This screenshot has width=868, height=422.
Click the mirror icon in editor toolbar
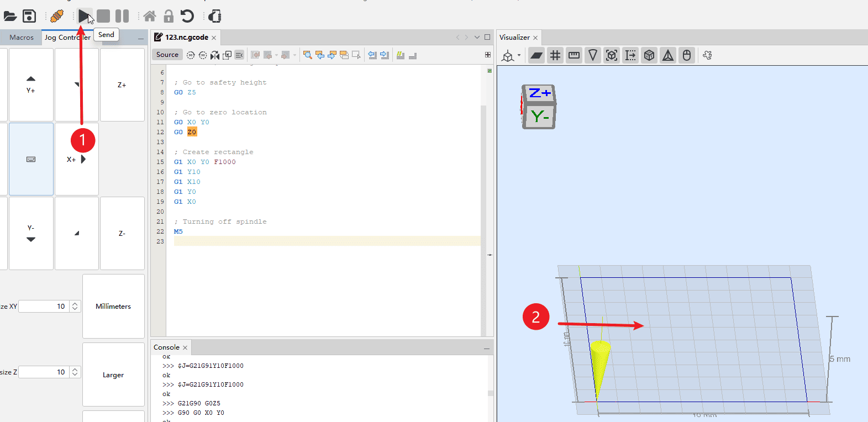[x=215, y=55]
